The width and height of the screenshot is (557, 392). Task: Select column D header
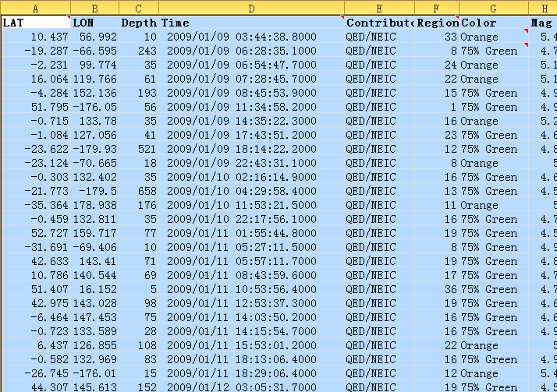click(251, 8)
